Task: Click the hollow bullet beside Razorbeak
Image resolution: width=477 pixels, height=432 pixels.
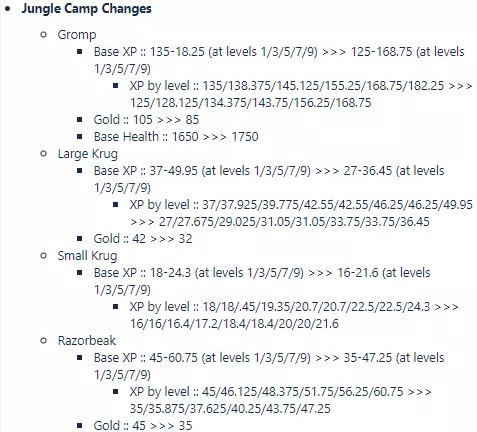Action: [x=43, y=341]
